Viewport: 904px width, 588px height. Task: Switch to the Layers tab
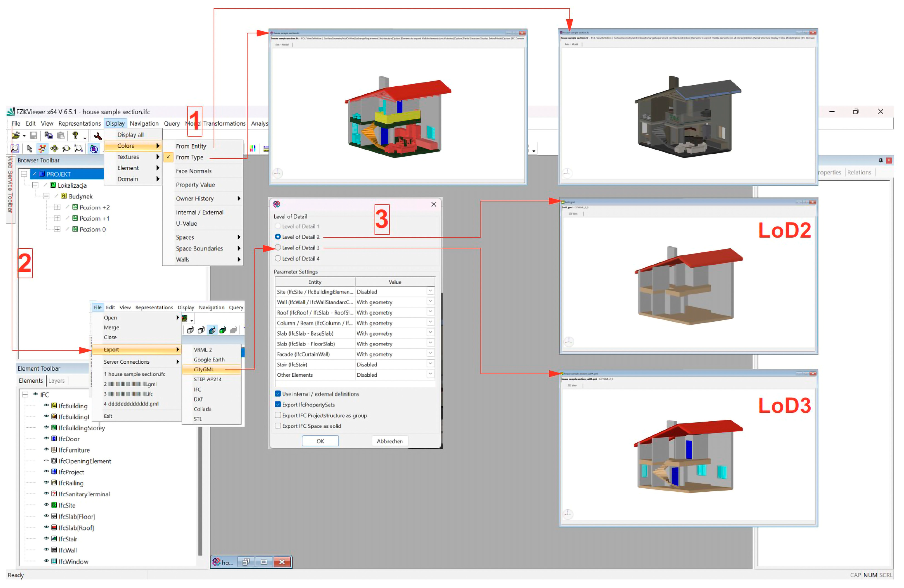[57, 381]
